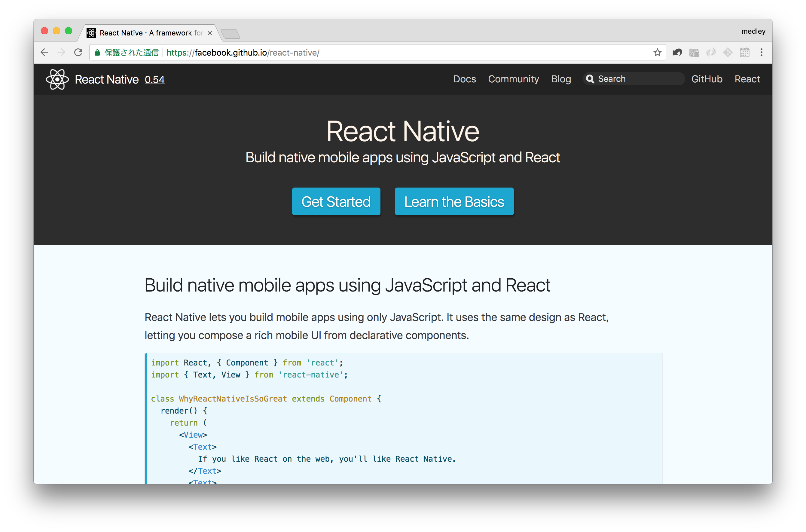Screen dimensions: 806x532
Task: Click the gray folder-like extension icon
Action: [x=694, y=53]
